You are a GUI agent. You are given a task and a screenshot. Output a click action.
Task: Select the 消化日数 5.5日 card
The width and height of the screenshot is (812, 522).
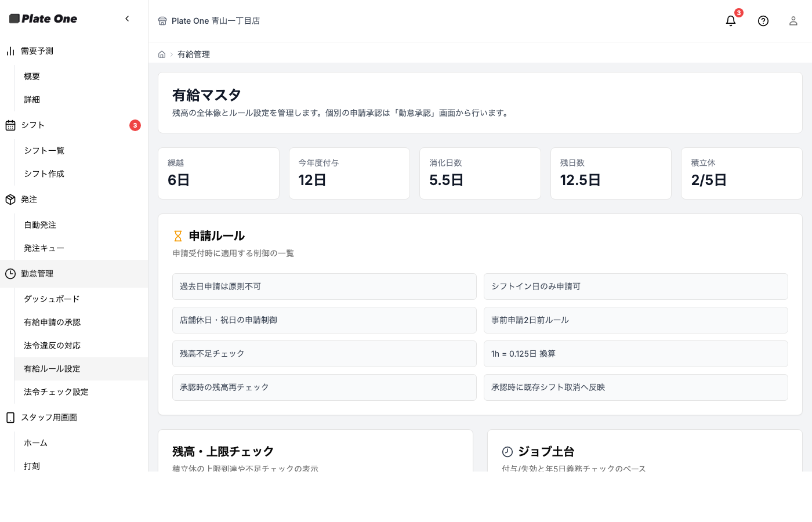[480, 173]
